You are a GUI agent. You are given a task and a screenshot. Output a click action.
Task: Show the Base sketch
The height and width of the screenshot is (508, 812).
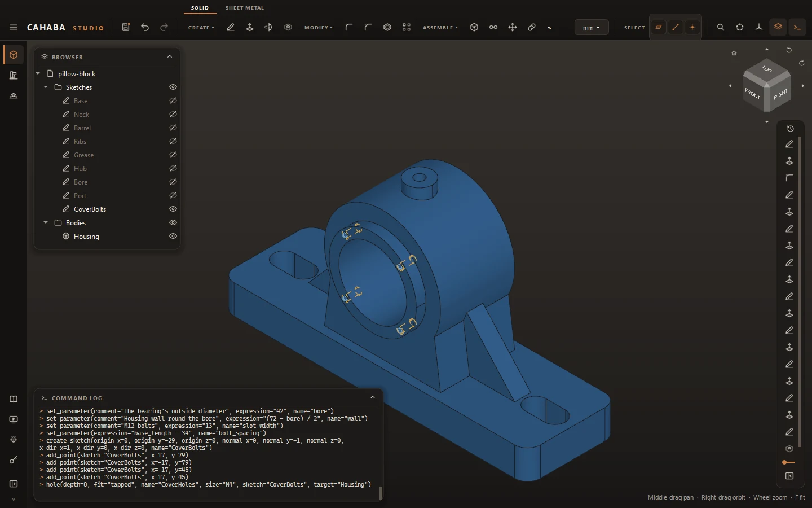click(x=173, y=100)
